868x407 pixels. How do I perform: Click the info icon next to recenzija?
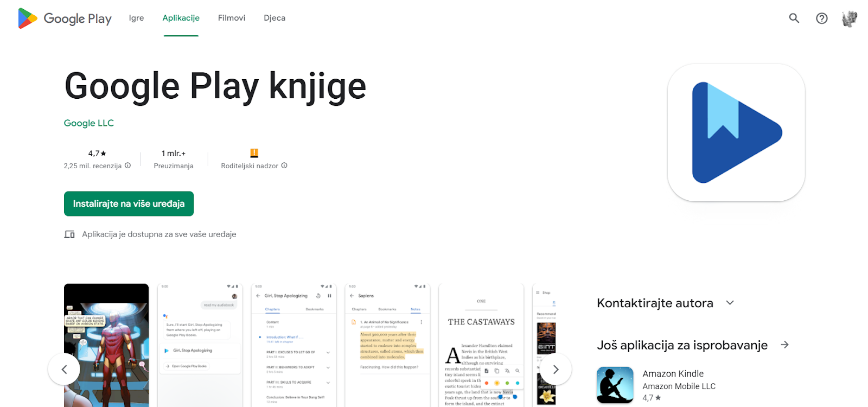click(127, 166)
